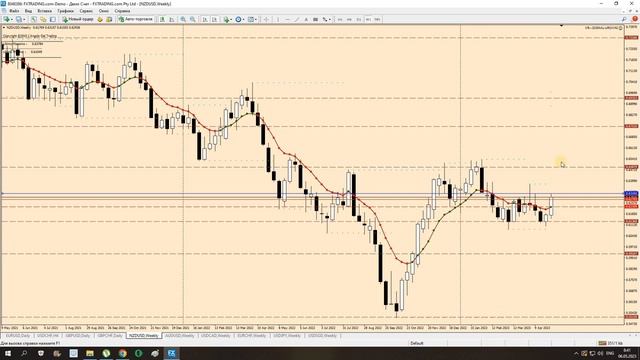Select the Crosshair tool
This screenshot has height=360, width=640.
click(266, 19)
